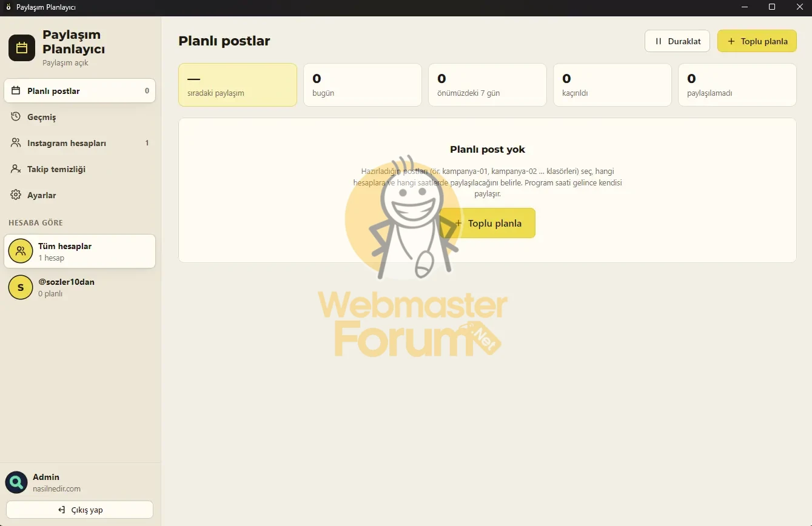
Task: Click the Tüm hesaplar group avatar icon
Action: click(21, 251)
